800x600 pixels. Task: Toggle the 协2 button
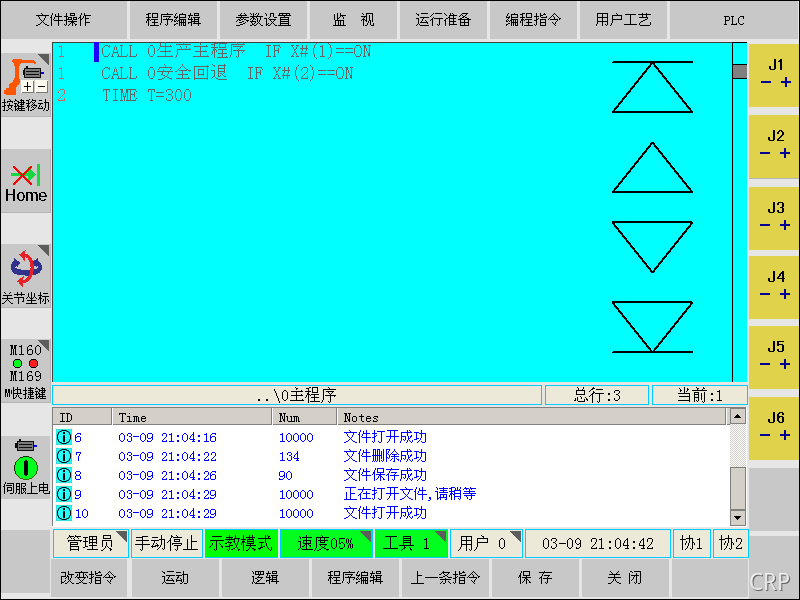pos(730,543)
